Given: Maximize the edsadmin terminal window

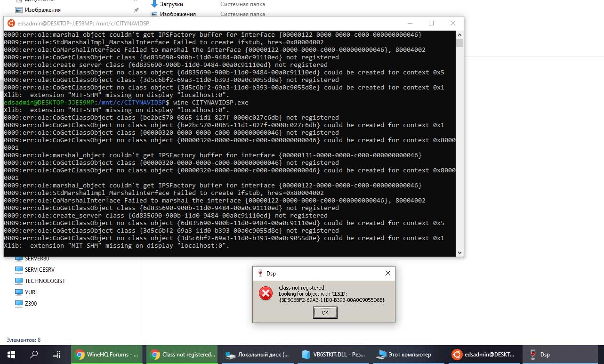Looking at the screenshot, I should click(431, 23).
